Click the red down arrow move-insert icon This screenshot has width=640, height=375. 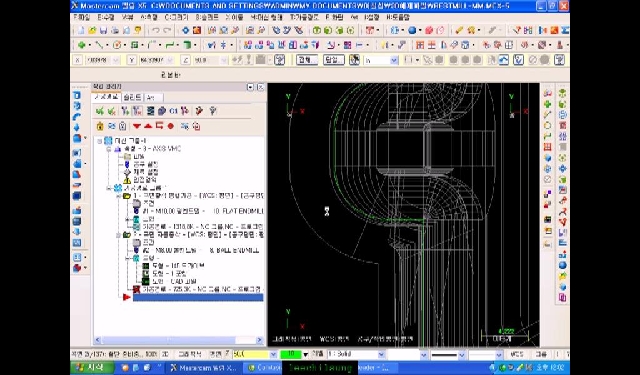coord(137,126)
